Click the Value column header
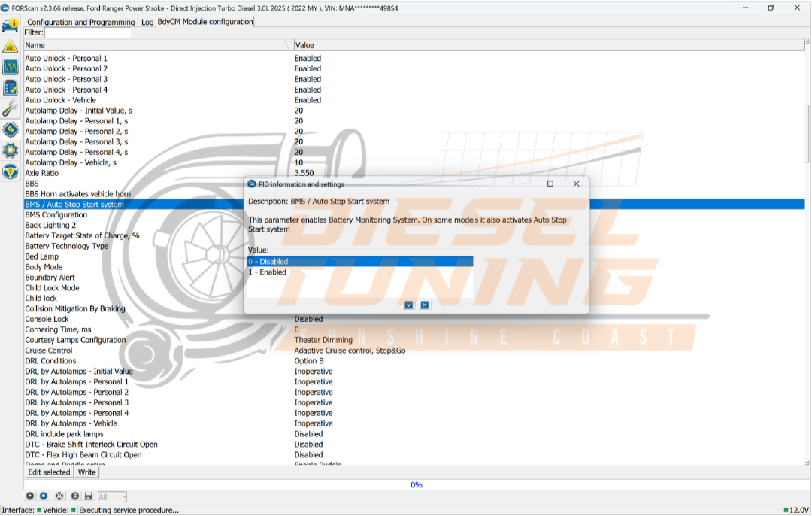The width and height of the screenshot is (812, 516). click(x=549, y=45)
